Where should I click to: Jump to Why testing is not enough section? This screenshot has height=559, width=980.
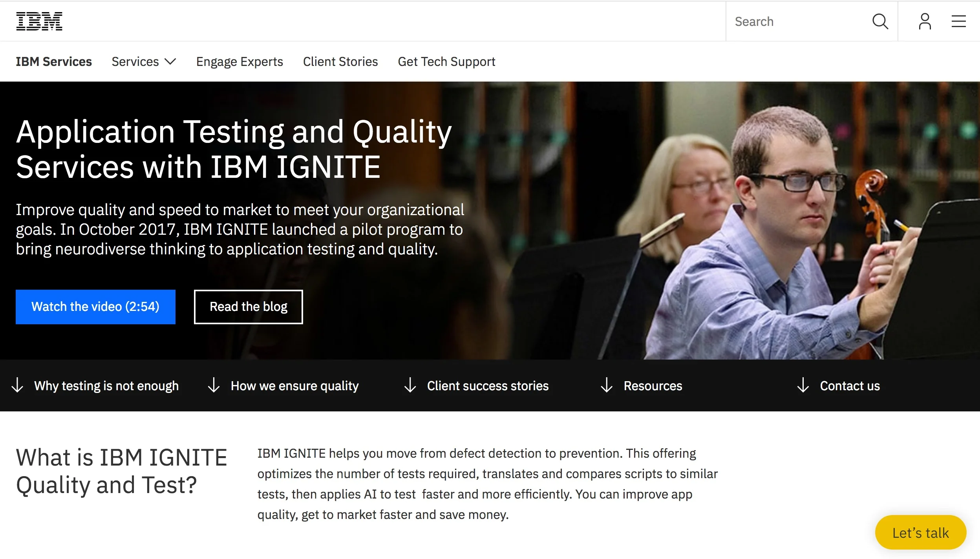point(106,386)
